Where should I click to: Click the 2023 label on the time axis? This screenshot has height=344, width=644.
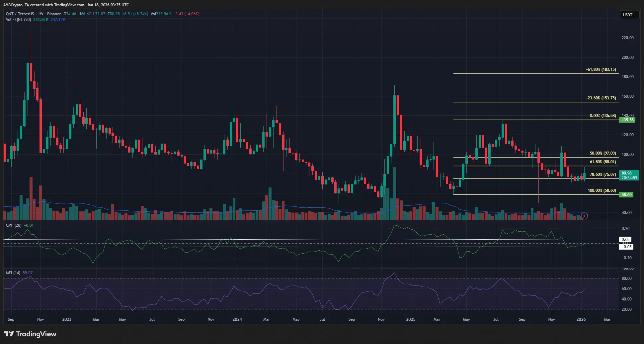67,319
